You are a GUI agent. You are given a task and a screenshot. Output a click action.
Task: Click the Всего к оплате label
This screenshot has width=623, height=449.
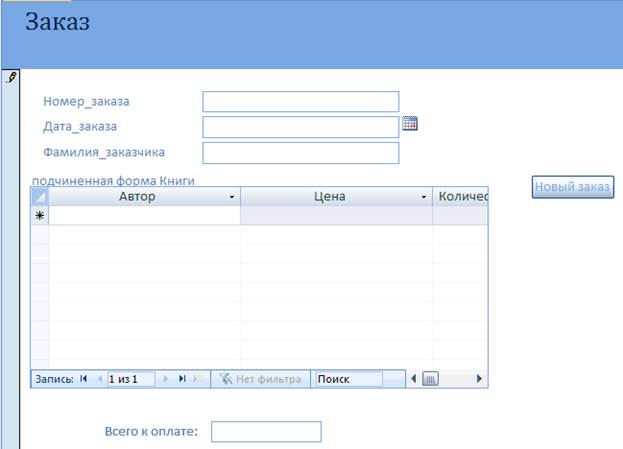[x=151, y=432]
